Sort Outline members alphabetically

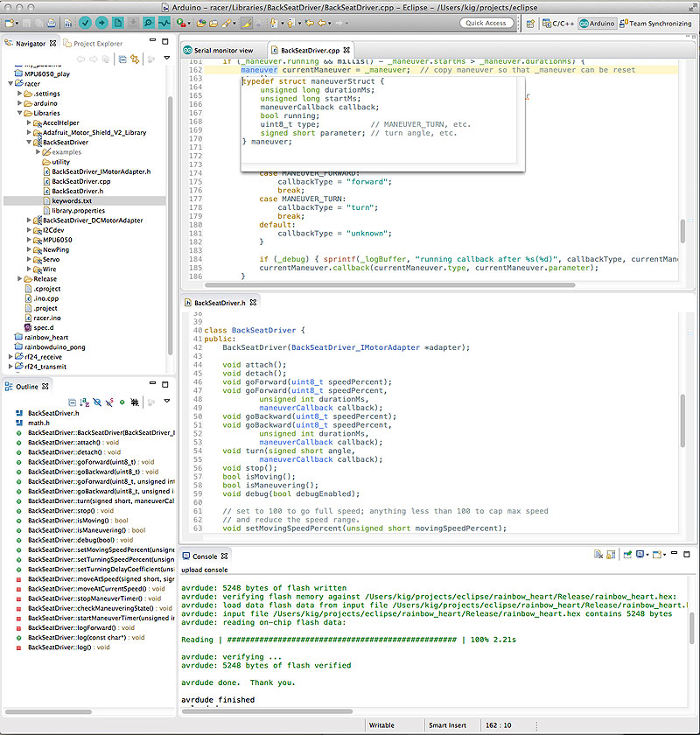(x=84, y=401)
